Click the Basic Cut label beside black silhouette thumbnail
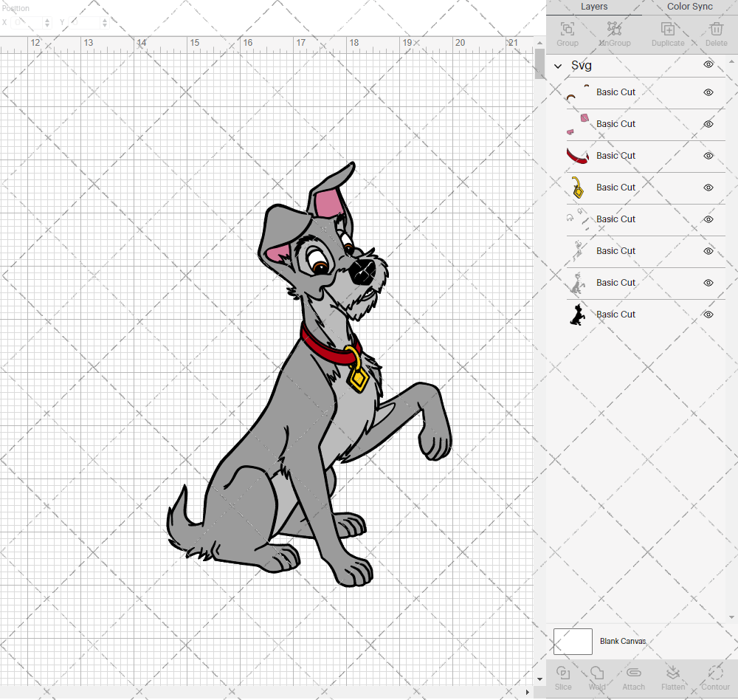 tap(615, 315)
